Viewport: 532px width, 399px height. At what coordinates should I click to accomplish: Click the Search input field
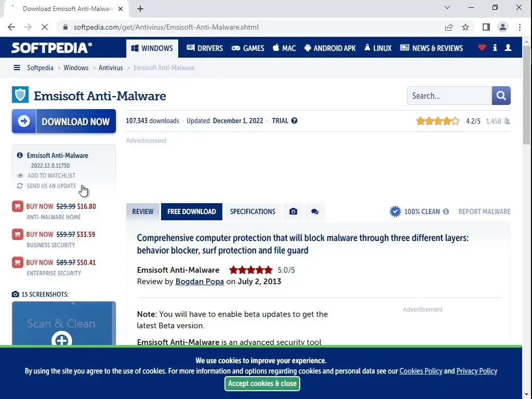[x=449, y=96]
